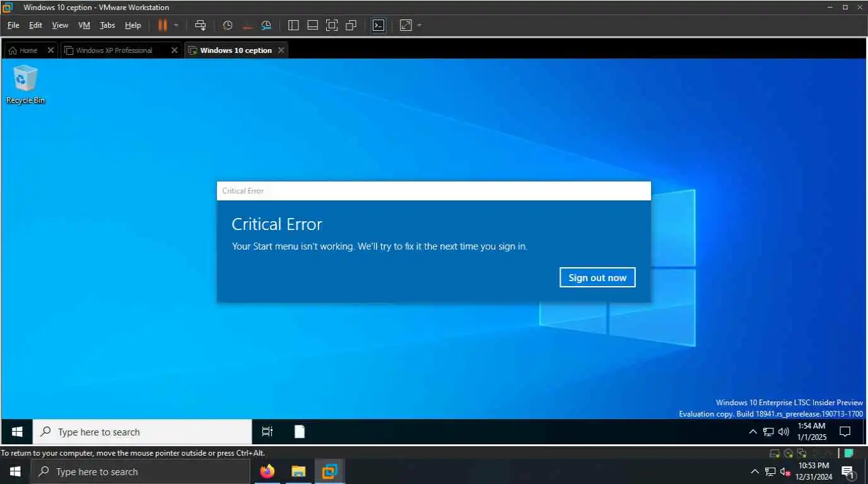Image resolution: width=868 pixels, height=484 pixels.
Task: Click the blank document icon in guest taskbar
Action: click(300, 432)
